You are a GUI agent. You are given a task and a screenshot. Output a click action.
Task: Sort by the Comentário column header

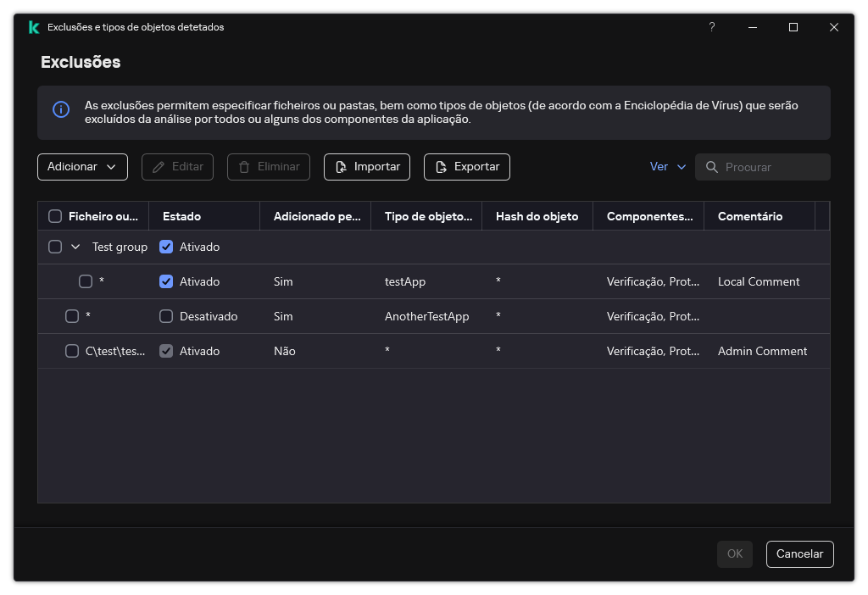coord(749,216)
